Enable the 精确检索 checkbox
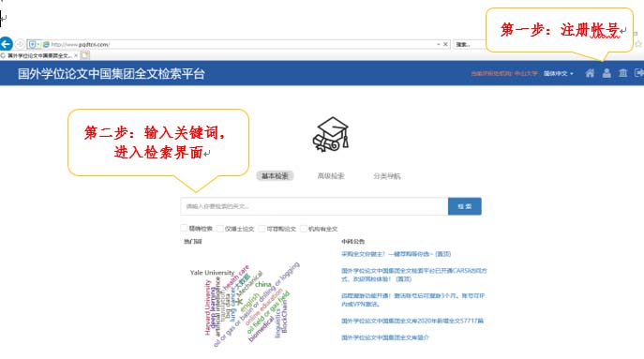 (185, 228)
